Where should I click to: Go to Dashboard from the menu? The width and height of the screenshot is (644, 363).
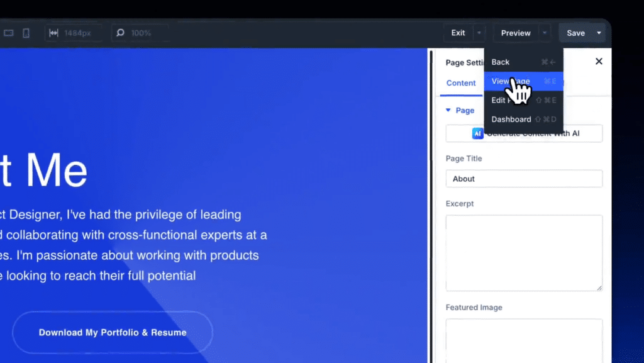[511, 119]
